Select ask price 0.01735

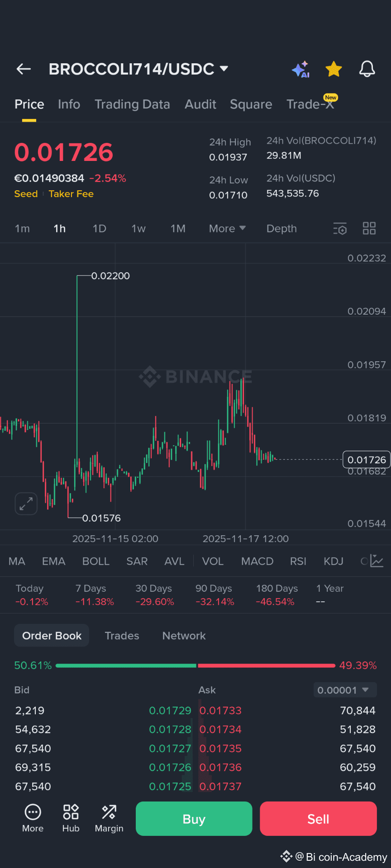point(220,749)
